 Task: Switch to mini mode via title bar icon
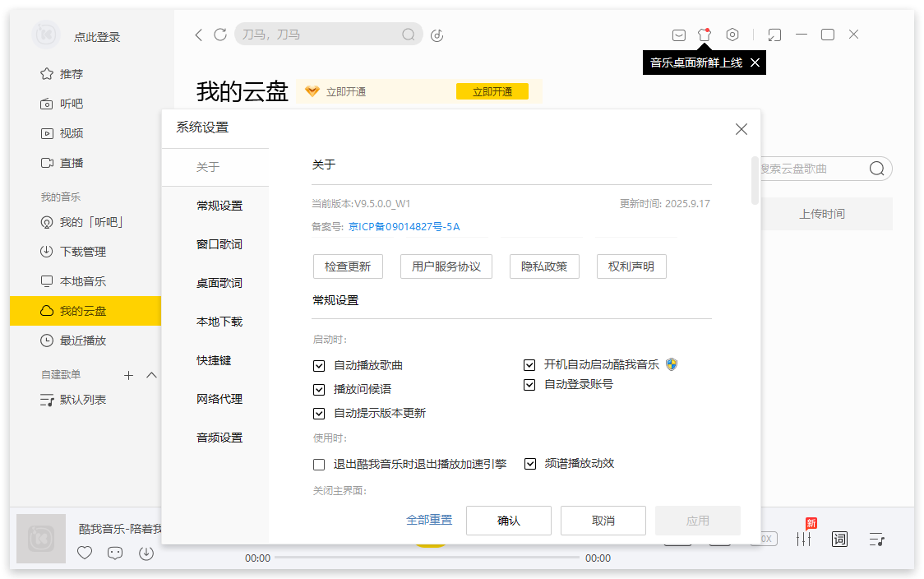774,35
